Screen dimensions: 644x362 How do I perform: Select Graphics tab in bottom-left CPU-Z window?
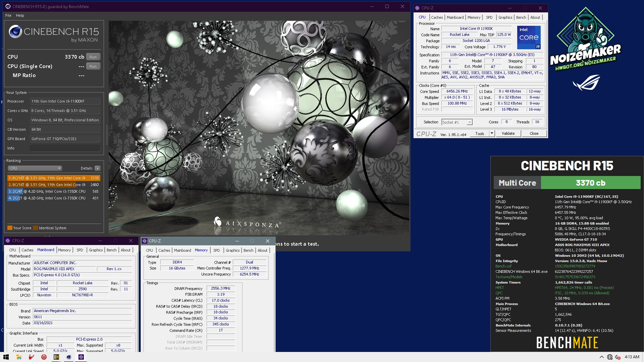click(x=96, y=250)
